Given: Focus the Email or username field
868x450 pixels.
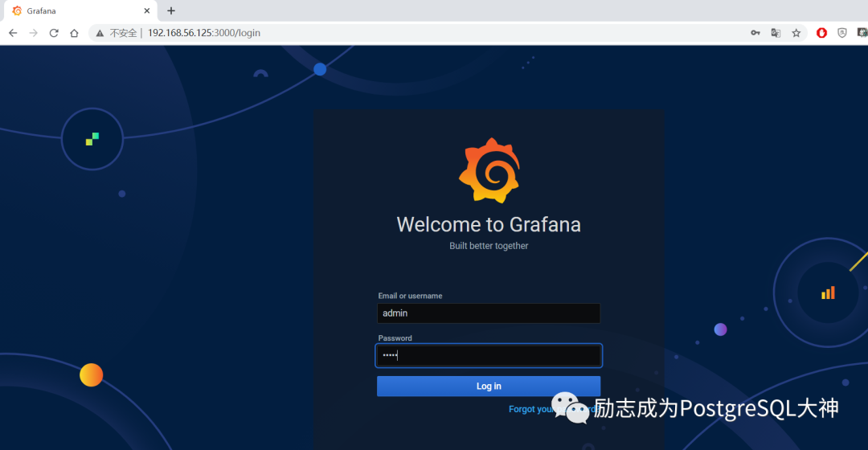Looking at the screenshot, I should pos(489,313).
